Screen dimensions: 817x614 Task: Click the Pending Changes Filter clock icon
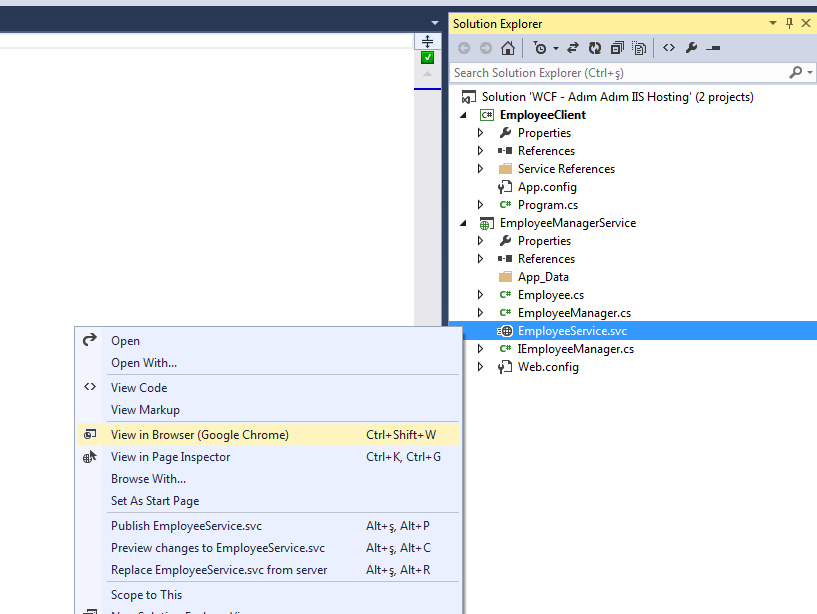540,48
